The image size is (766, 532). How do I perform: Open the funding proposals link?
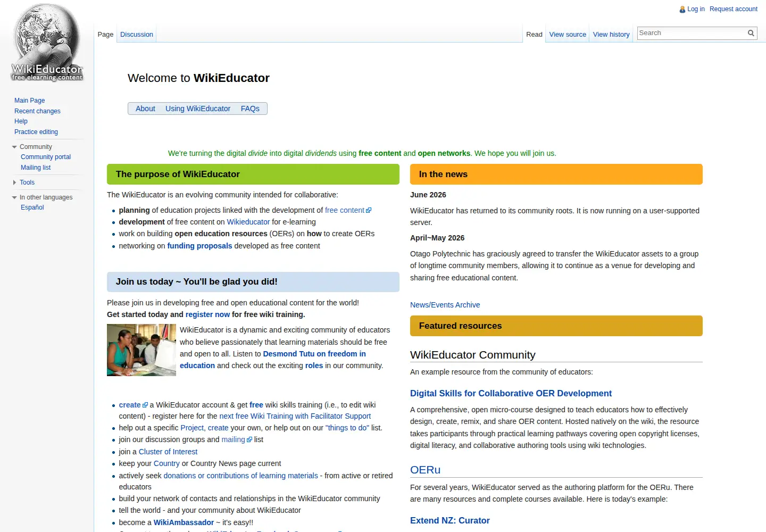[x=199, y=246]
